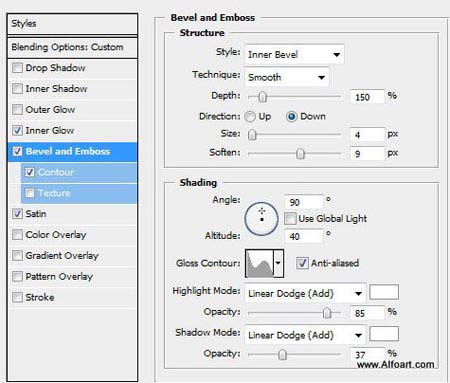Viewport: 450px width, 383px height.
Task: Click the Altitude field showing 40
Action: pos(304,236)
